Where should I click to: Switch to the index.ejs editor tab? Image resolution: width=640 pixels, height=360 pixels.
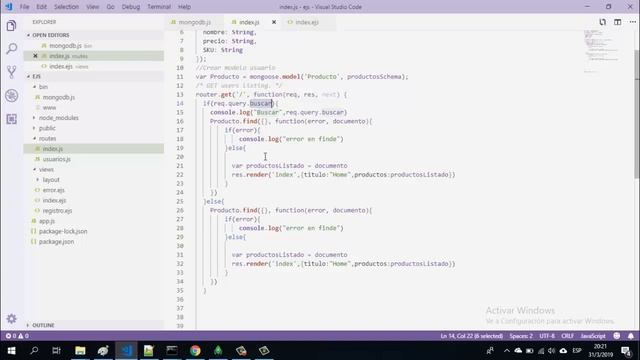point(307,22)
